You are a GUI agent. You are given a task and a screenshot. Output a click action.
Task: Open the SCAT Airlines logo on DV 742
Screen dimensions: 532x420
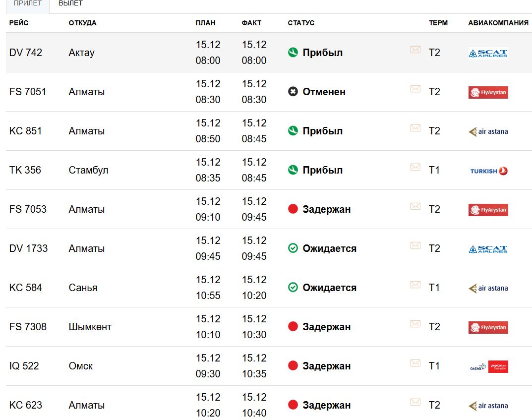(x=488, y=53)
